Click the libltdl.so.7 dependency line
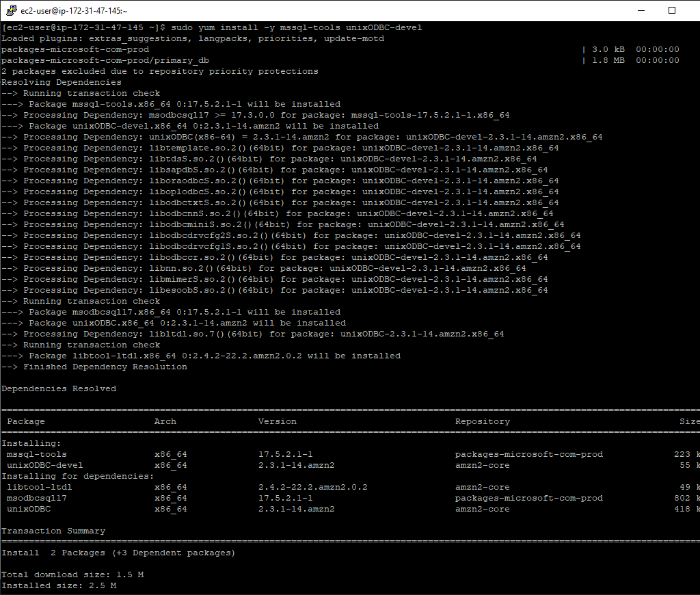This screenshot has height=595, width=700. [253, 334]
